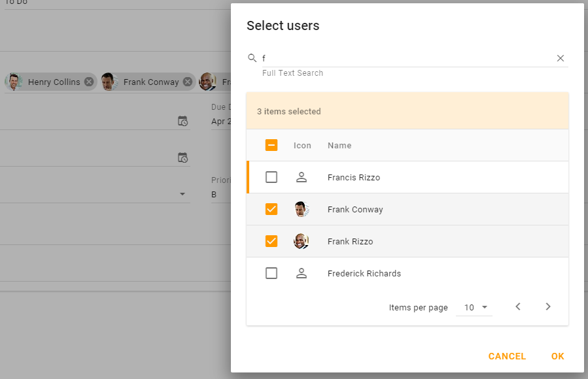The height and width of the screenshot is (379, 588).
Task: Click the search magnifier icon
Action: (252, 58)
